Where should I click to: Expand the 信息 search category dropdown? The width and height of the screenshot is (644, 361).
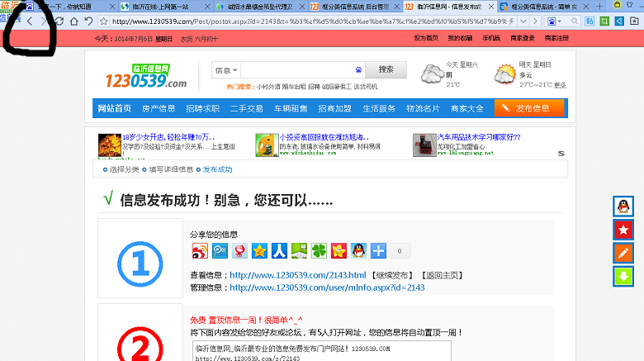[226, 70]
